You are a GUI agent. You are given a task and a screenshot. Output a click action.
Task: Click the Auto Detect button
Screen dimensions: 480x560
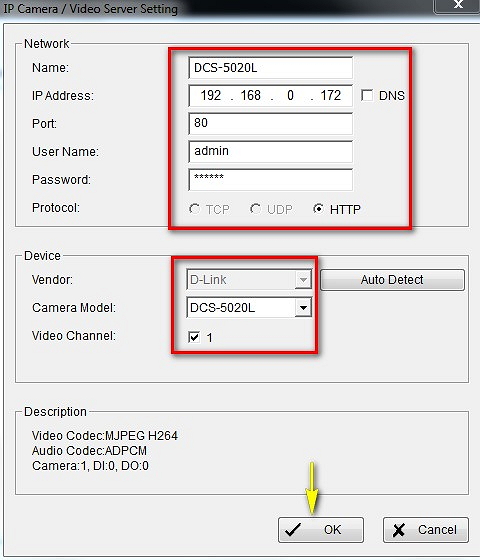(x=392, y=280)
